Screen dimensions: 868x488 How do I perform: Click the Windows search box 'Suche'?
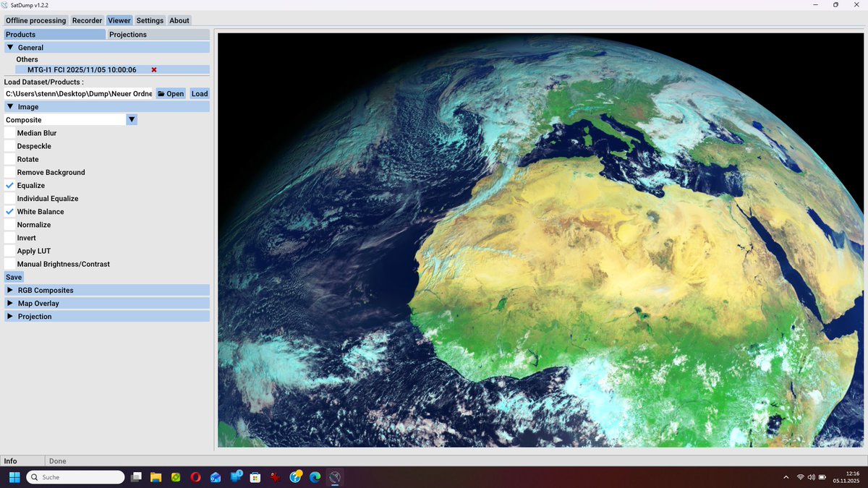[76, 477]
